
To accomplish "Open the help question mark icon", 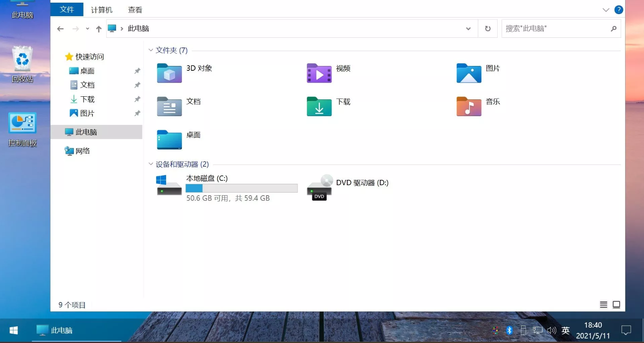I will [619, 10].
